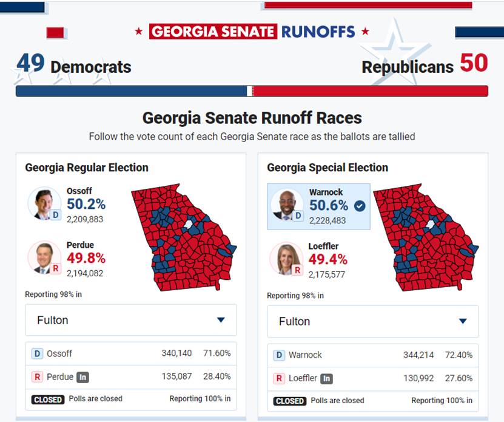Click Perdue's candidate photo
Image resolution: width=504 pixels, height=422 pixels.
44,257
